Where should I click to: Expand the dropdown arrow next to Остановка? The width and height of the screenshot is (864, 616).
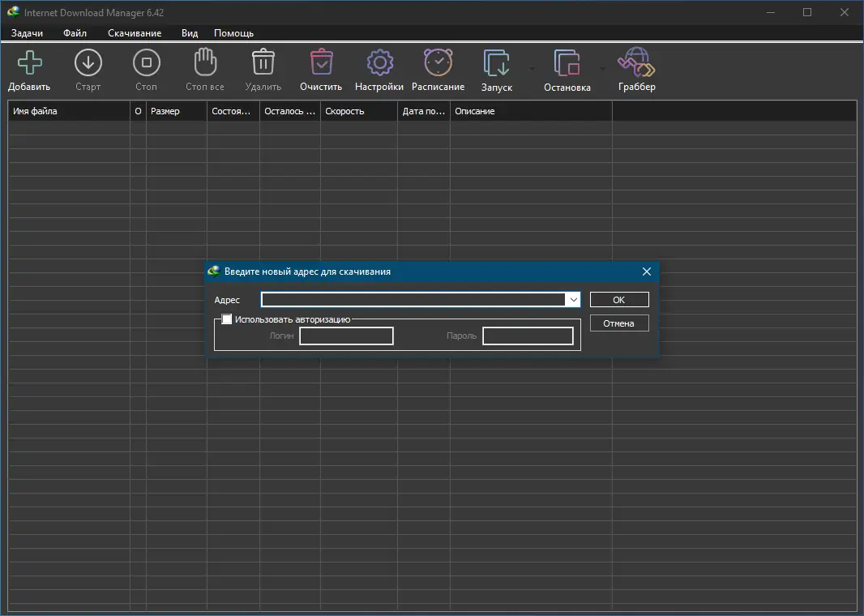602,69
